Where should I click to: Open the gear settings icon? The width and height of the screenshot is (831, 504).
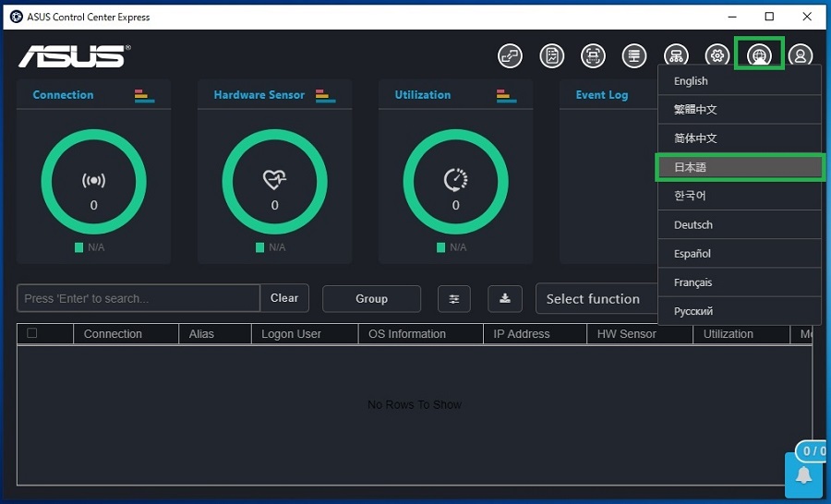pos(717,56)
